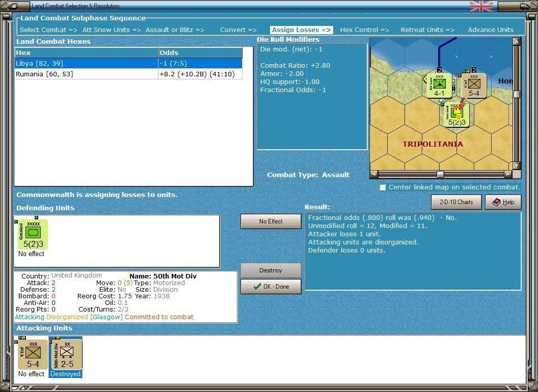Click the No Effect button
538x392 pixels.
pyautogui.click(x=271, y=221)
